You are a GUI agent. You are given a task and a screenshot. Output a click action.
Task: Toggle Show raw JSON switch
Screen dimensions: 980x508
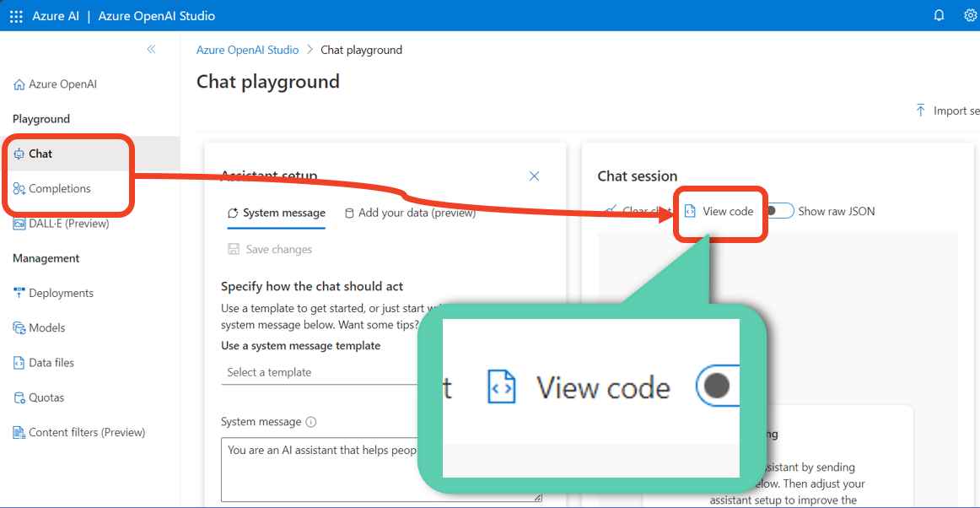pyautogui.click(x=779, y=211)
